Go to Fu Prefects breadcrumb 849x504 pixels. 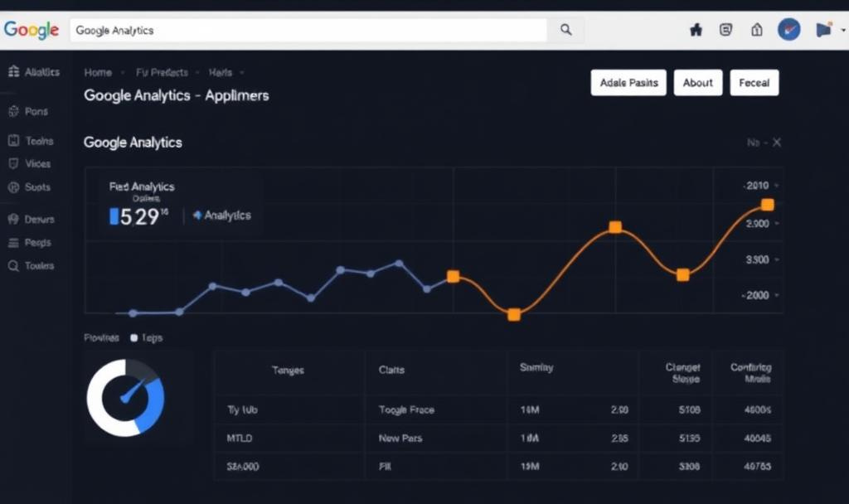[x=162, y=73]
